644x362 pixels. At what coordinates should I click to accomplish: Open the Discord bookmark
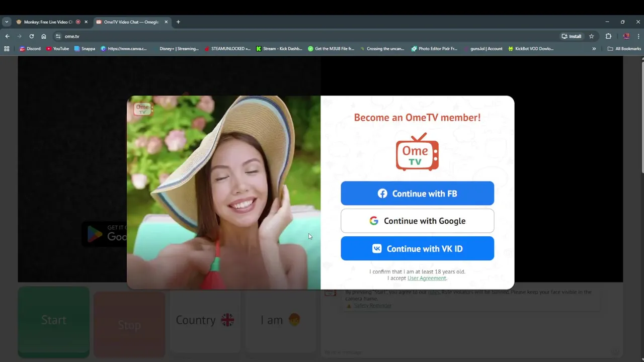point(30,49)
